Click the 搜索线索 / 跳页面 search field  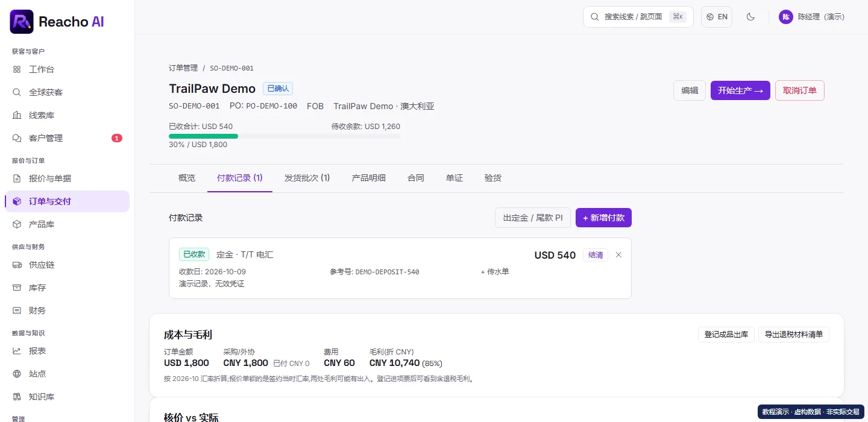pyautogui.click(x=638, y=17)
